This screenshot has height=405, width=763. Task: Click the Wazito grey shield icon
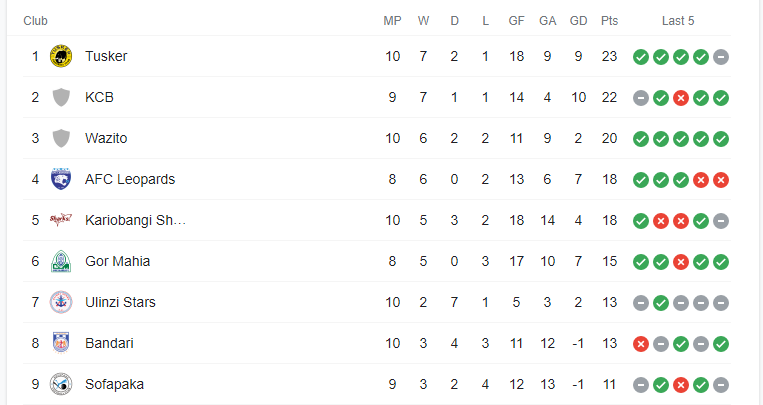(x=61, y=138)
